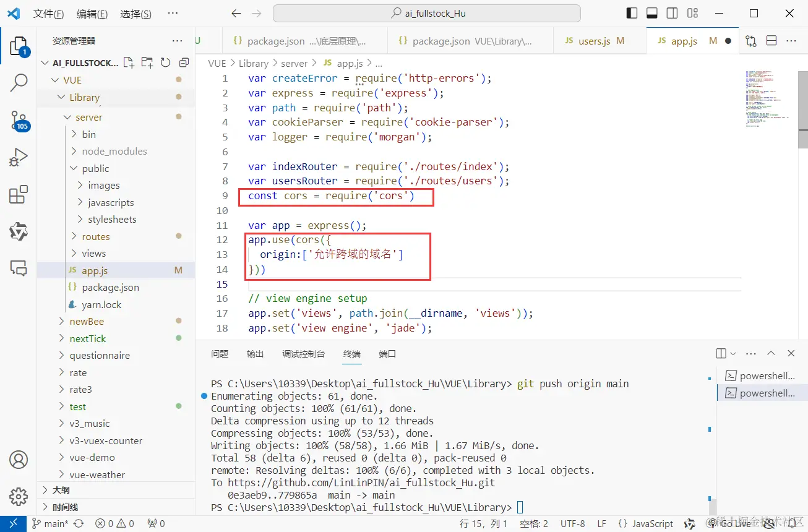Split the editor to the right
This screenshot has width=808, height=532.
point(771,41)
